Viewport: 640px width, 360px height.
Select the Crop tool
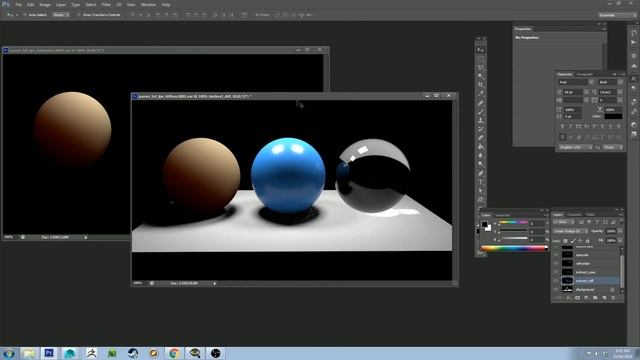pos(481,84)
